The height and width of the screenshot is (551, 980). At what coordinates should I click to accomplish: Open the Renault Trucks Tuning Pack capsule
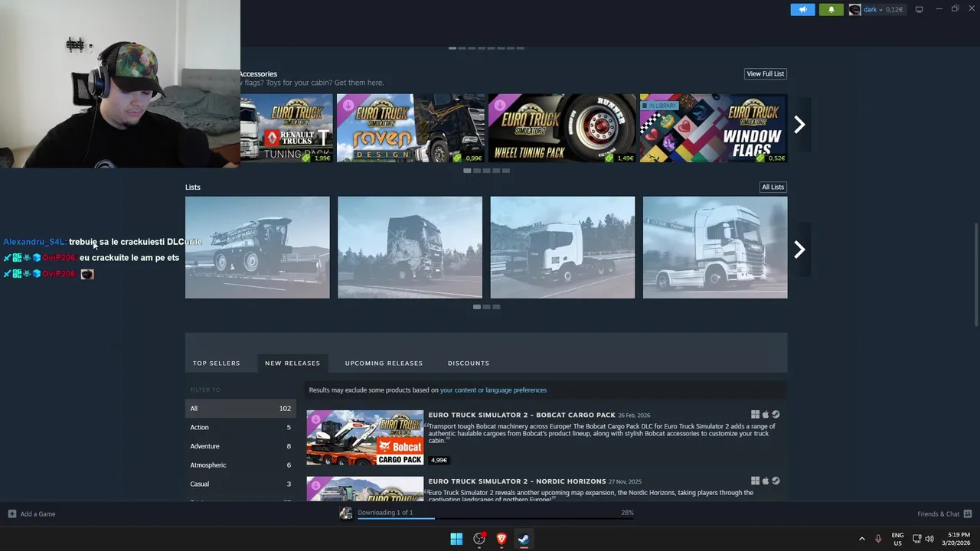coord(286,128)
